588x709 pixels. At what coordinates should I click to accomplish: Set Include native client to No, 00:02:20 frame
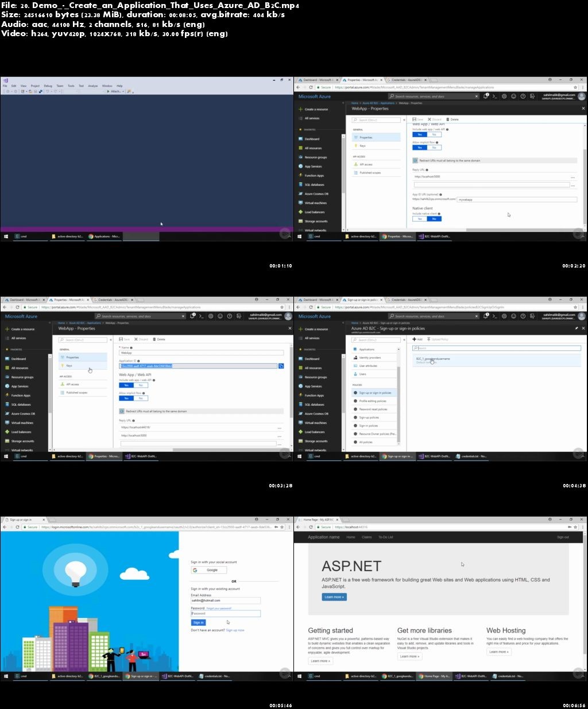pos(434,219)
